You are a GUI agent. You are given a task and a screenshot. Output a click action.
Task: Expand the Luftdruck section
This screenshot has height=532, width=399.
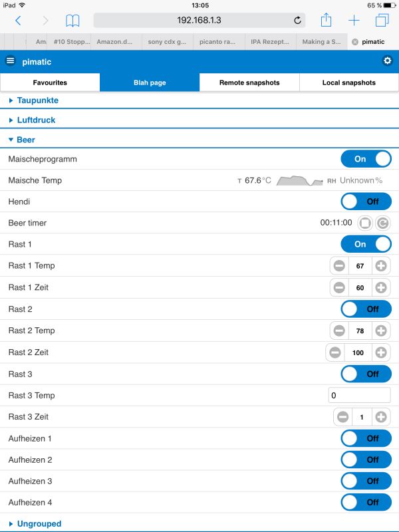click(x=36, y=120)
